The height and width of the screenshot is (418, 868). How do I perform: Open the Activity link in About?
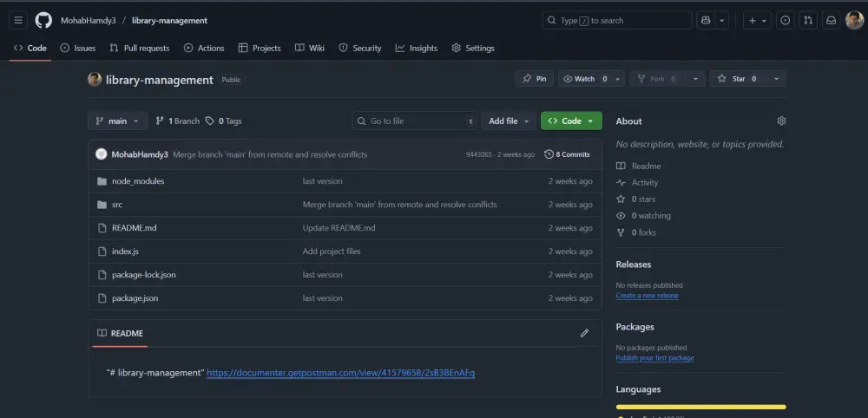click(x=637, y=182)
